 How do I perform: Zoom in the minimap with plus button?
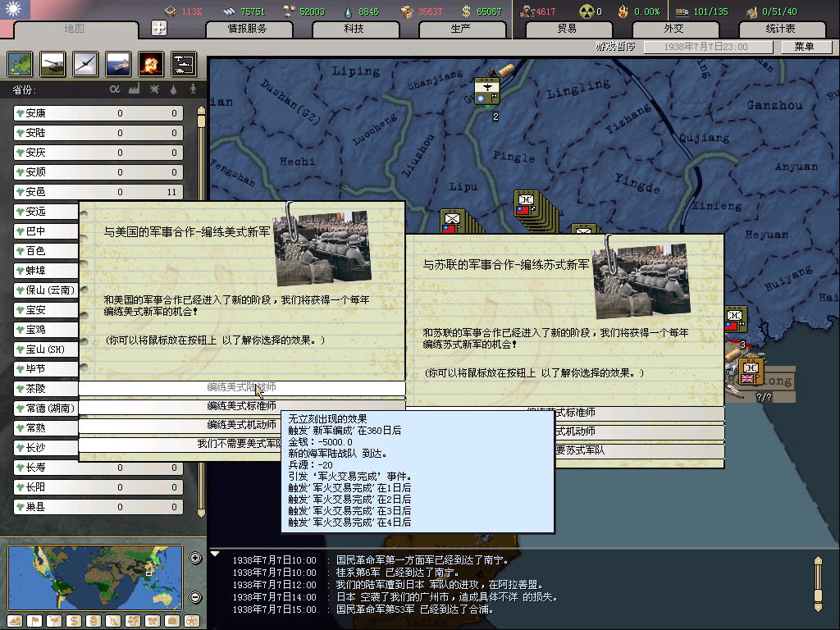[x=195, y=559]
